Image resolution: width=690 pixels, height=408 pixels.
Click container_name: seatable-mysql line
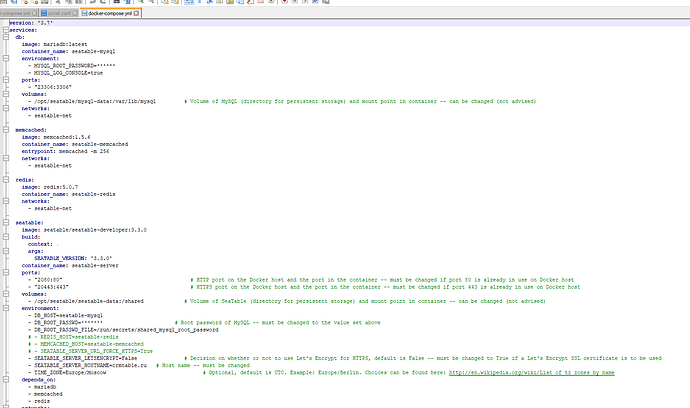pyautogui.click(x=69, y=51)
